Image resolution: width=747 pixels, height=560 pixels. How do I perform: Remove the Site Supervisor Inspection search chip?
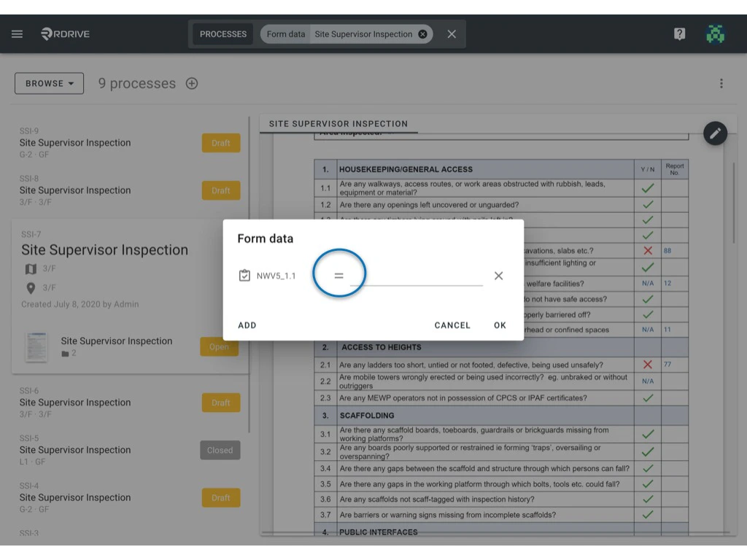(x=422, y=34)
